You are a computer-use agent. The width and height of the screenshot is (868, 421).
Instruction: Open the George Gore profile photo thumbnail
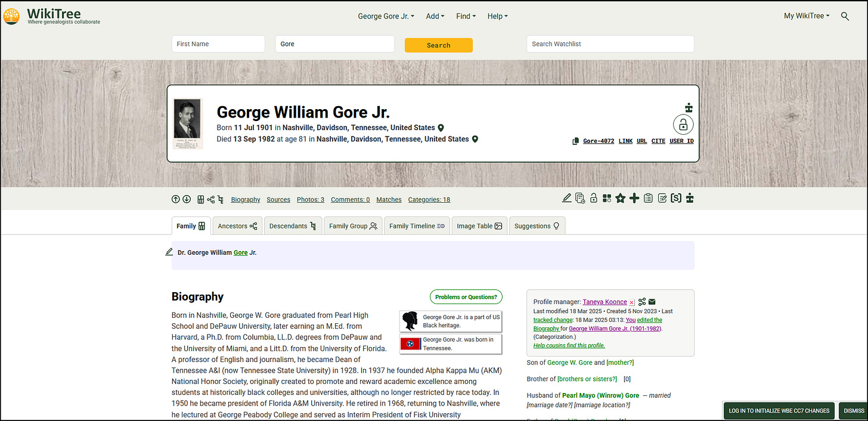click(188, 123)
